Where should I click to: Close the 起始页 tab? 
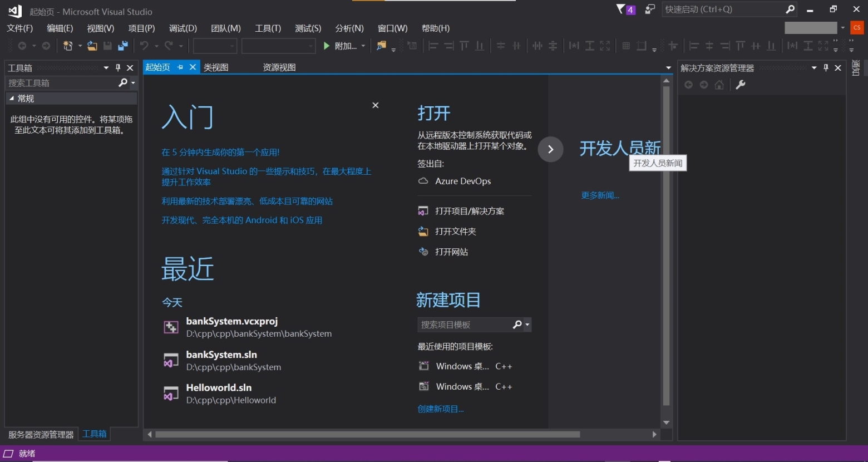coord(193,67)
